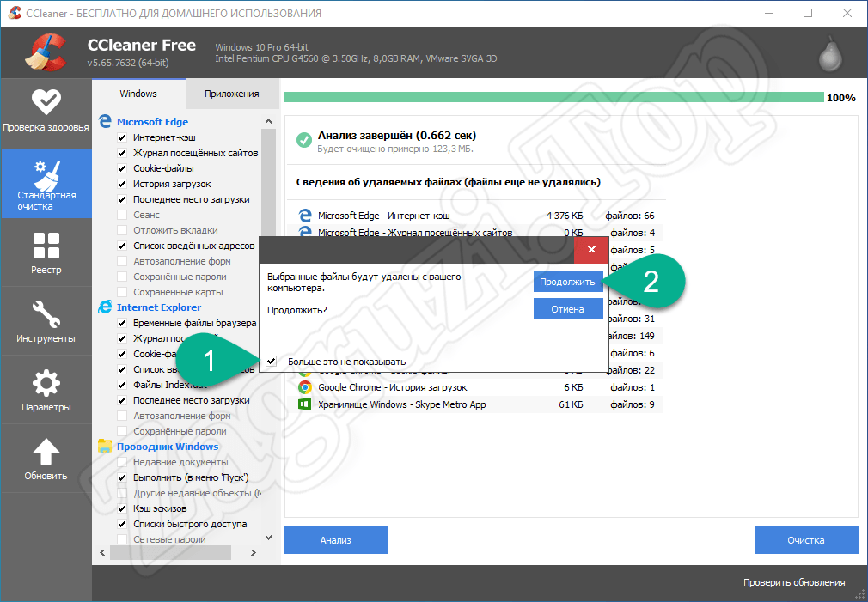Open the Реестр section
Viewport: 868px width, 602px height.
[x=46, y=252]
